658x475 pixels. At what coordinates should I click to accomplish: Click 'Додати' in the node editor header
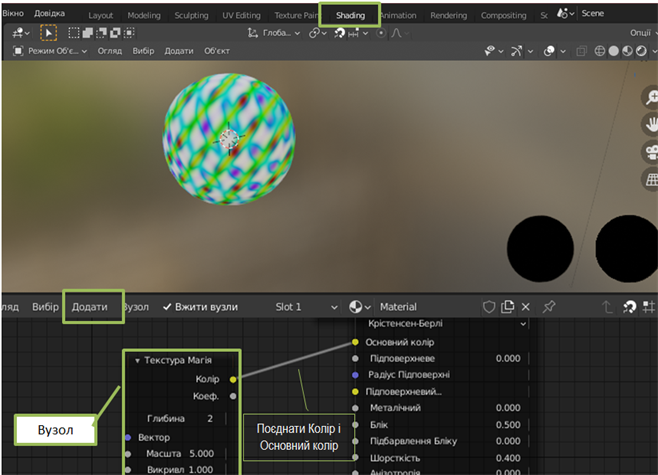[89, 307]
